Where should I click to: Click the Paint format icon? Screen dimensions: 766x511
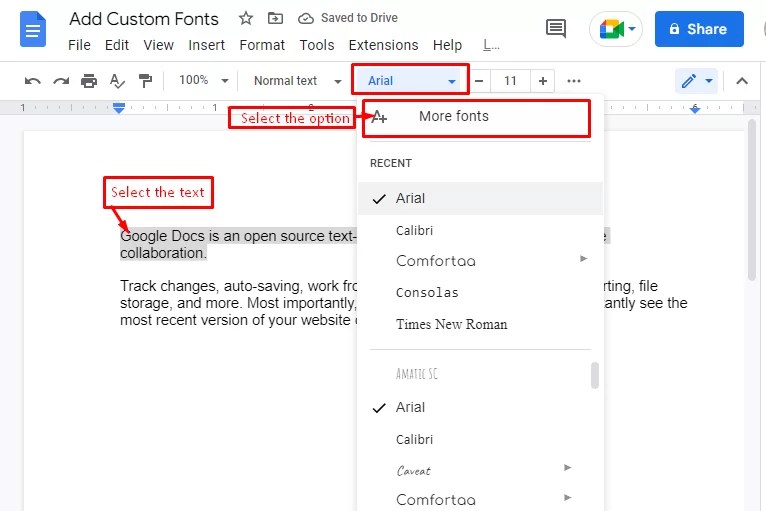tap(145, 81)
